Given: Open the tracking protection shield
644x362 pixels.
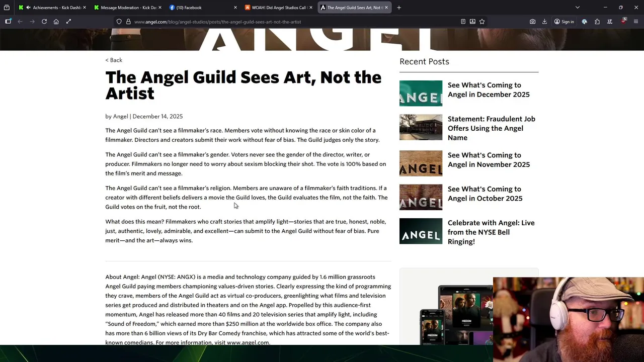Looking at the screenshot, I should tap(119, 22).
